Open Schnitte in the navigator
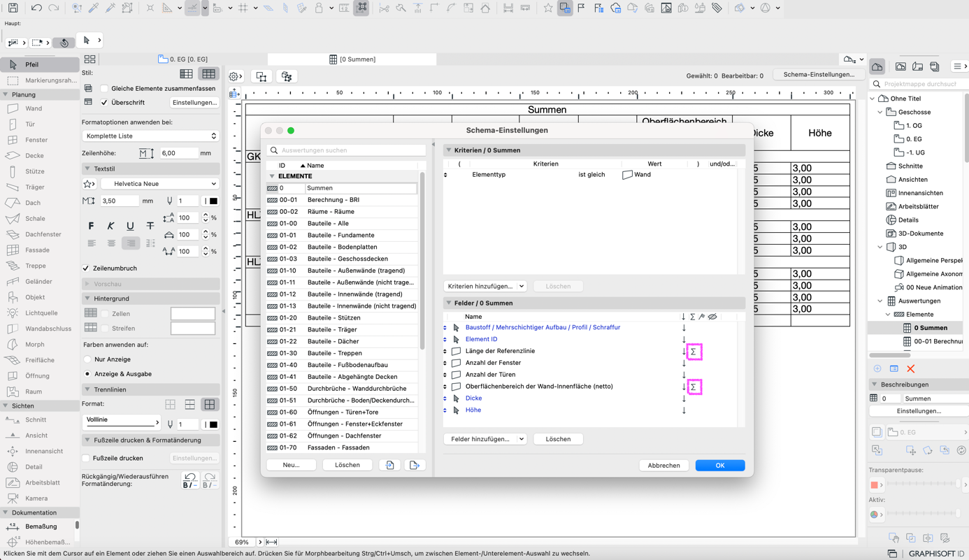 (910, 166)
